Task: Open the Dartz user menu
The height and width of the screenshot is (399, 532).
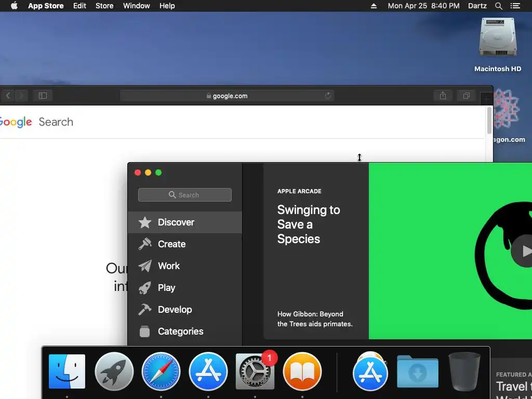Action: click(x=477, y=6)
